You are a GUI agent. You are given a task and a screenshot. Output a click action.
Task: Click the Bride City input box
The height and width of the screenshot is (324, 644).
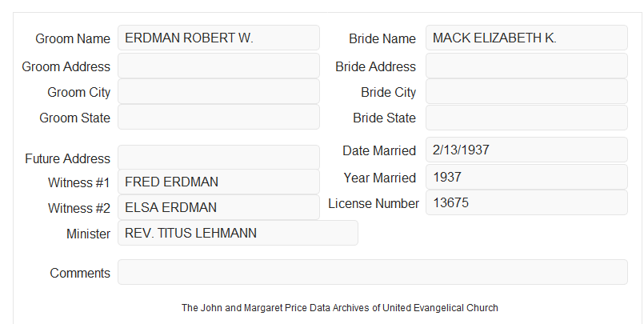coord(526,91)
